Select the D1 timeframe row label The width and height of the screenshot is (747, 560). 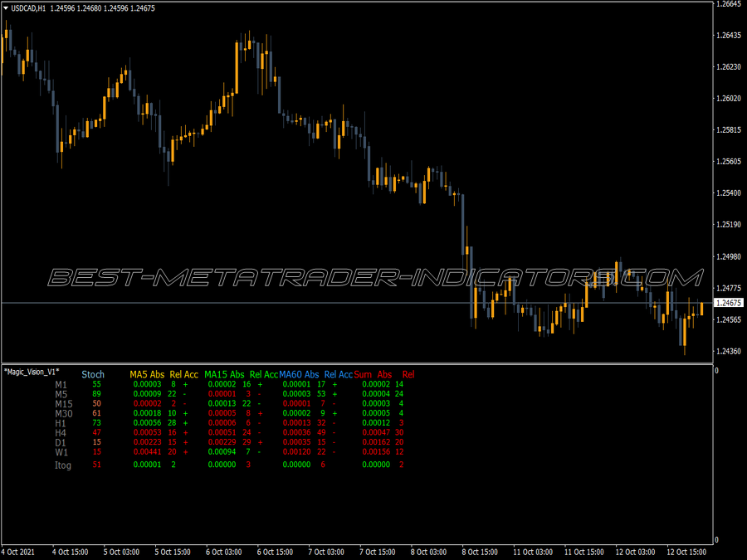61,442
